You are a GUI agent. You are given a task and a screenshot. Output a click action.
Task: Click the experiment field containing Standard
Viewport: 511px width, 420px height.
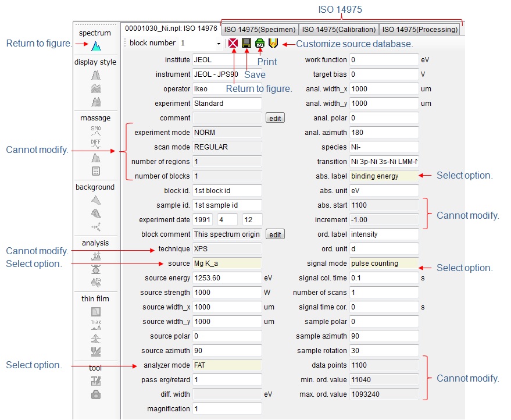pos(227,104)
